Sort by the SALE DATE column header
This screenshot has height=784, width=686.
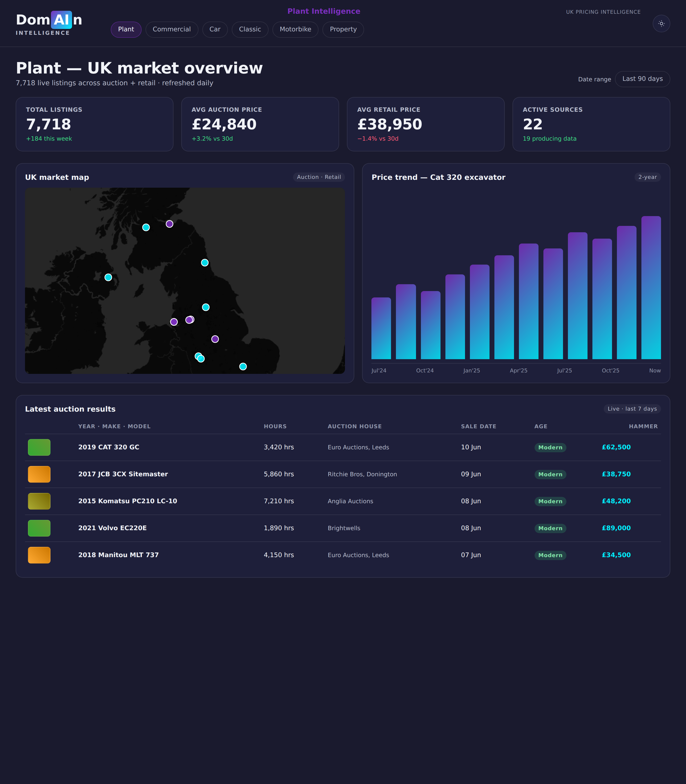point(478,427)
